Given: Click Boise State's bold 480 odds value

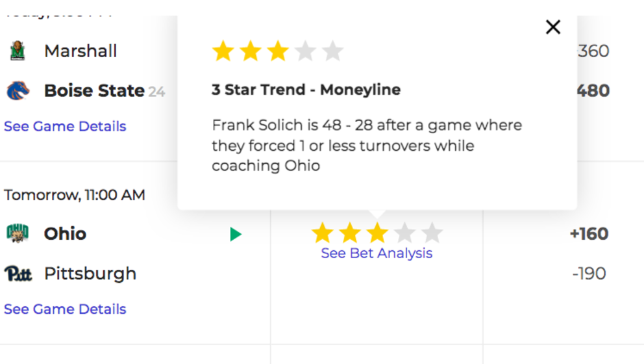Looking at the screenshot, I should 593,90.
